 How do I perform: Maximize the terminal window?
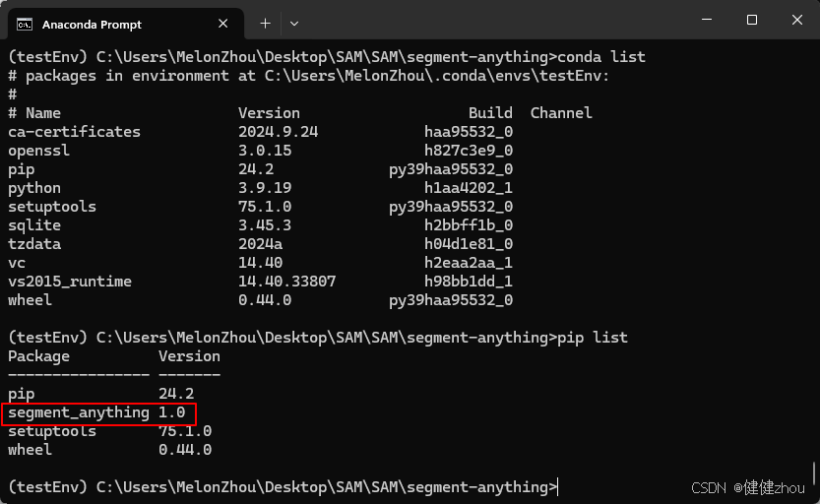coord(751,20)
